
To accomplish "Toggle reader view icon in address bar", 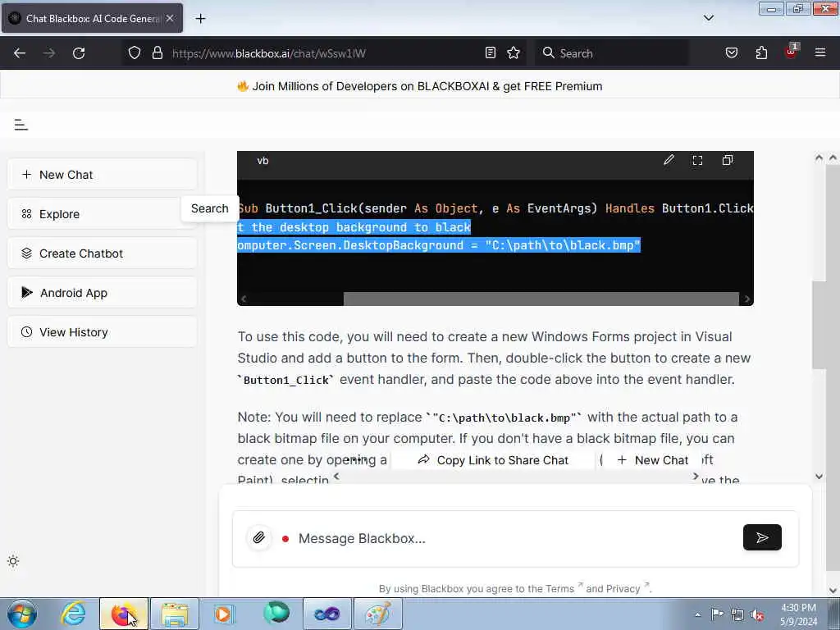I will pyautogui.click(x=491, y=52).
